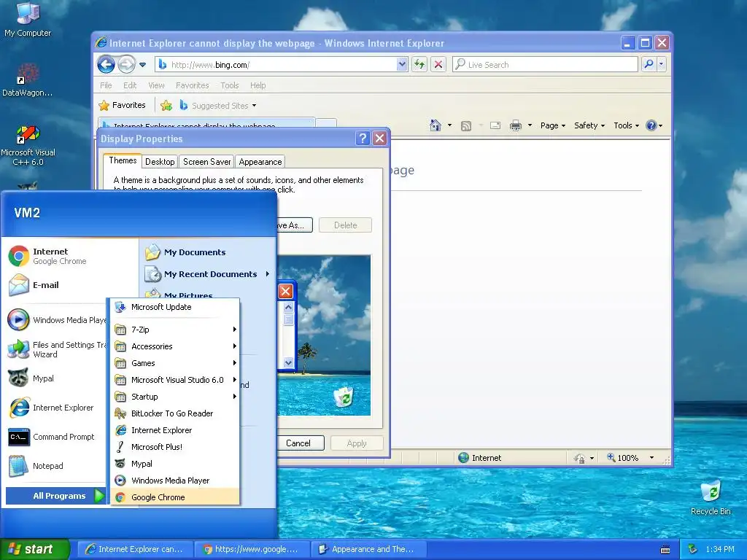Open recent pages dropdown next to Forward
747x560 pixels.
pyautogui.click(x=142, y=65)
